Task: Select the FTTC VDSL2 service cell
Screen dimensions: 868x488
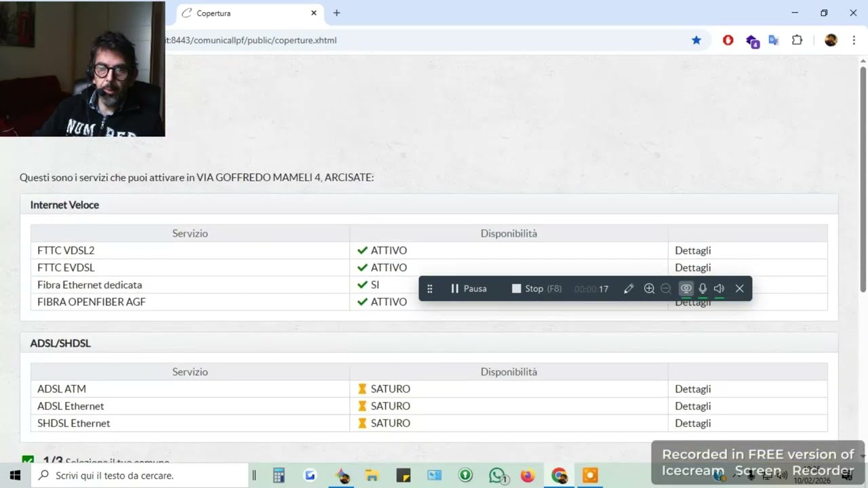Action: point(190,251)
